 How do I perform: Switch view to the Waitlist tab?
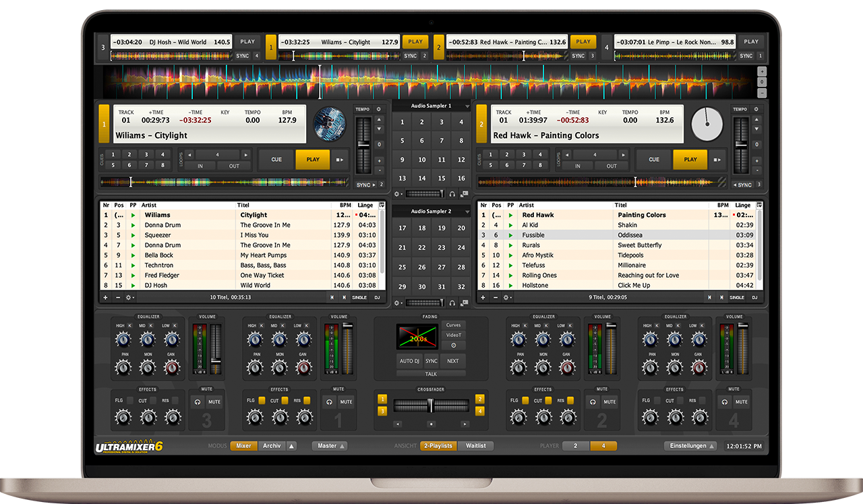click(476, 446)
